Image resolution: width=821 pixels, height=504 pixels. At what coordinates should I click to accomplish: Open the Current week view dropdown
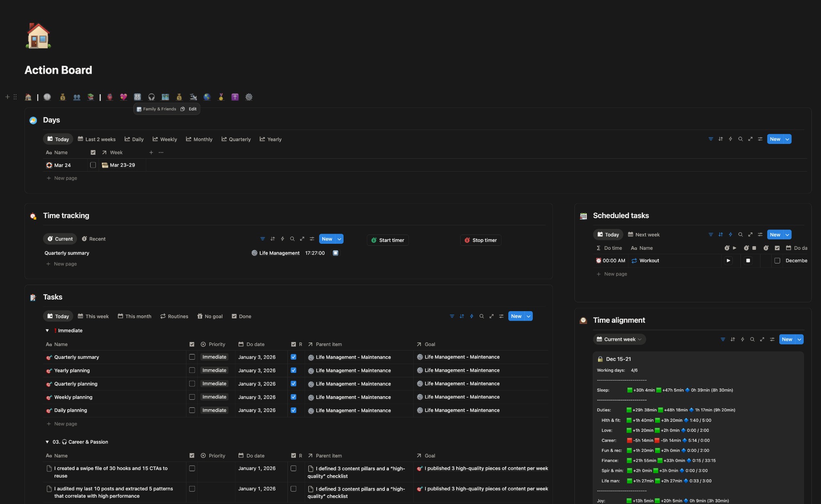pos(619,339)
